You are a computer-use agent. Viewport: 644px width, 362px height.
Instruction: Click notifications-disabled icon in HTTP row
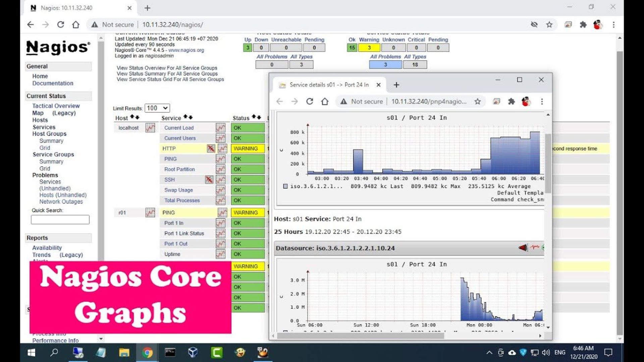coord(211,148)
